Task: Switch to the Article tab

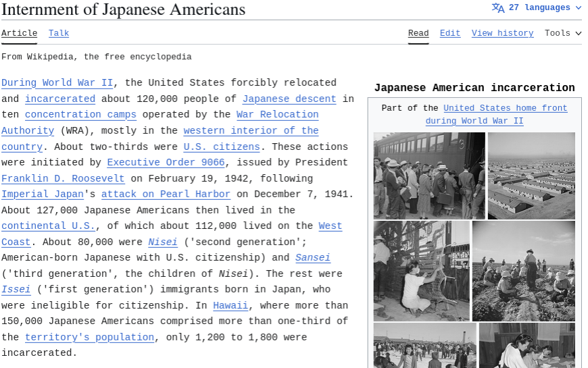Action: [19, 33]
